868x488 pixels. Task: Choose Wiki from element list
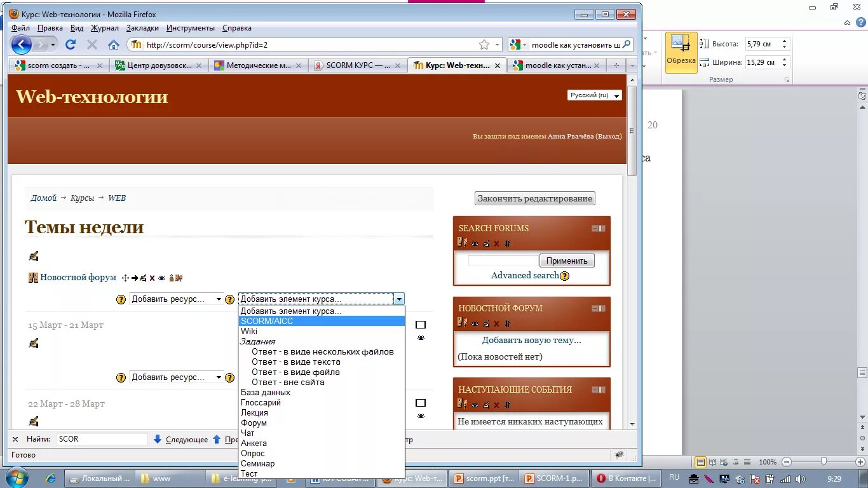point(322,331)
